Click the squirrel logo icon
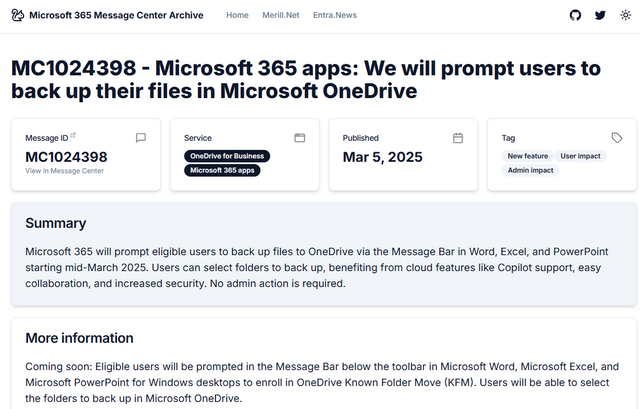Viewport: 640px width, 409px height. (x=18, y=15)
